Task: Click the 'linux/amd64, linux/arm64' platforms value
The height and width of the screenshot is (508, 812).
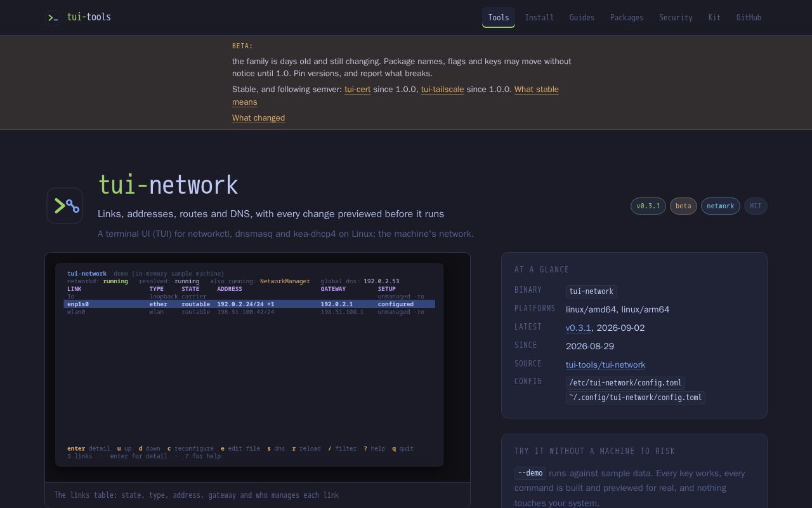Action: click(x=617, y=310)
